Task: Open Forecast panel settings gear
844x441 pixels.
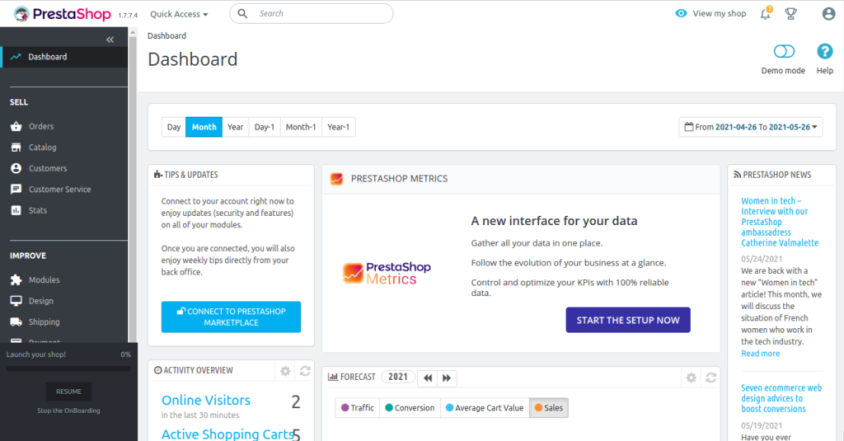Action: point(690,377)
